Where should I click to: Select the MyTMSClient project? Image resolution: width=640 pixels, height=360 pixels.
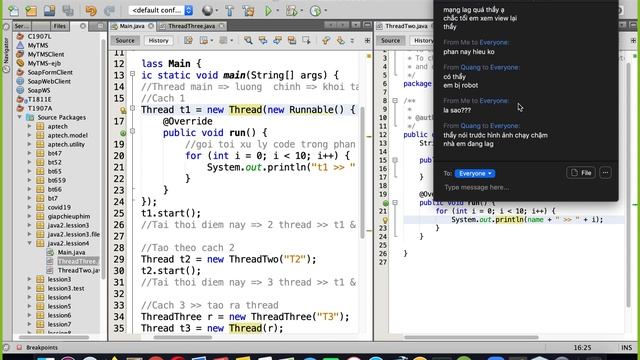(x=46, y=54)
